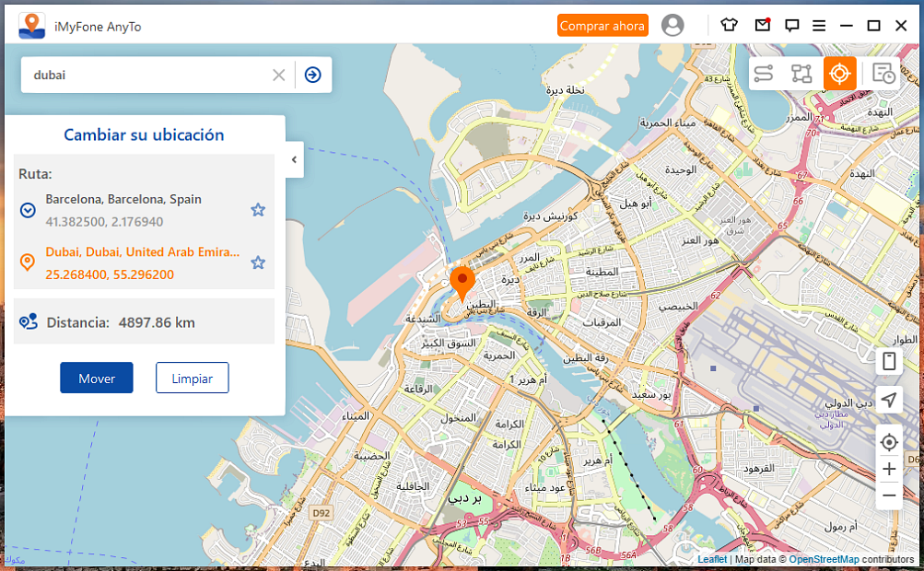Viewport: 924px width, 571px height.
Task: Click the navigation arrow map button
Action: click(x=889, y=400)
